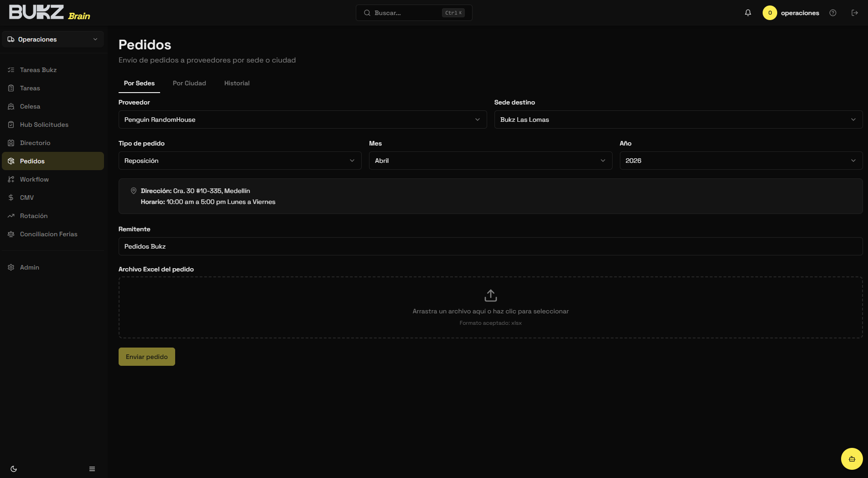Viewport: 868px width, 478px height.
Task: Open the Admin menu item
Action: [53, 267]
